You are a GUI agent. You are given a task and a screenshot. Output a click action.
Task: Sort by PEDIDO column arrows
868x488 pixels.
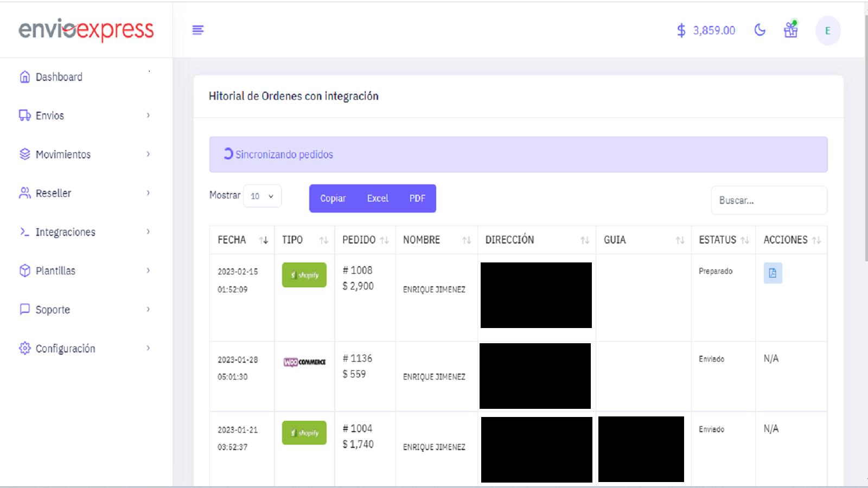click(385, 240)
